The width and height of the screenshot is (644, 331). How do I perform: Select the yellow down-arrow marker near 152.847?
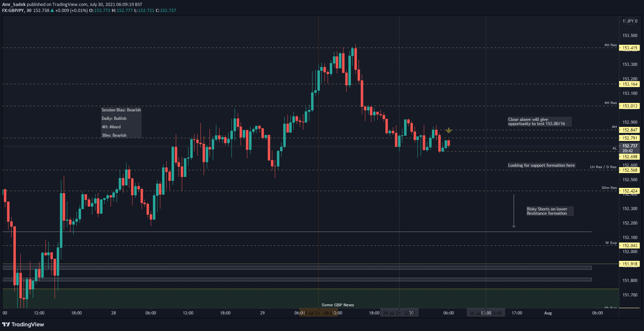click(448, 130)
